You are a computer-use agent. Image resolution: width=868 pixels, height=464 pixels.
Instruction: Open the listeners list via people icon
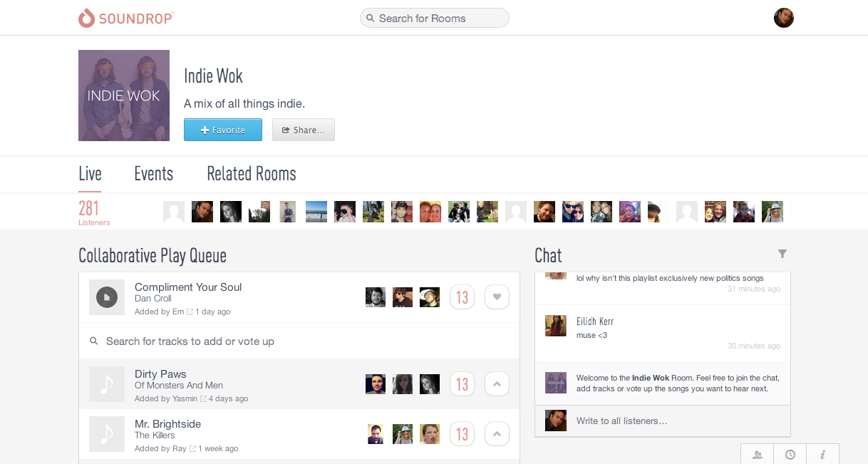click(757, 454)
